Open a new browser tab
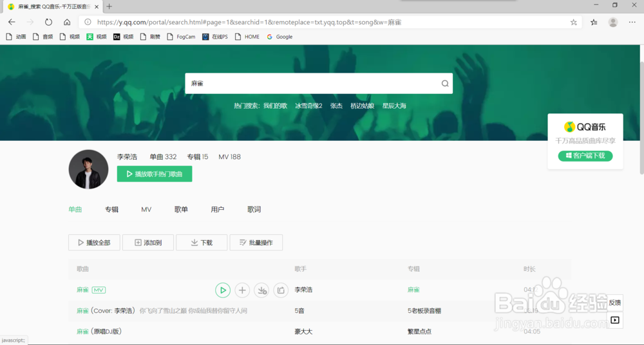This screenshot has height=345, width=644. (109, 6)
